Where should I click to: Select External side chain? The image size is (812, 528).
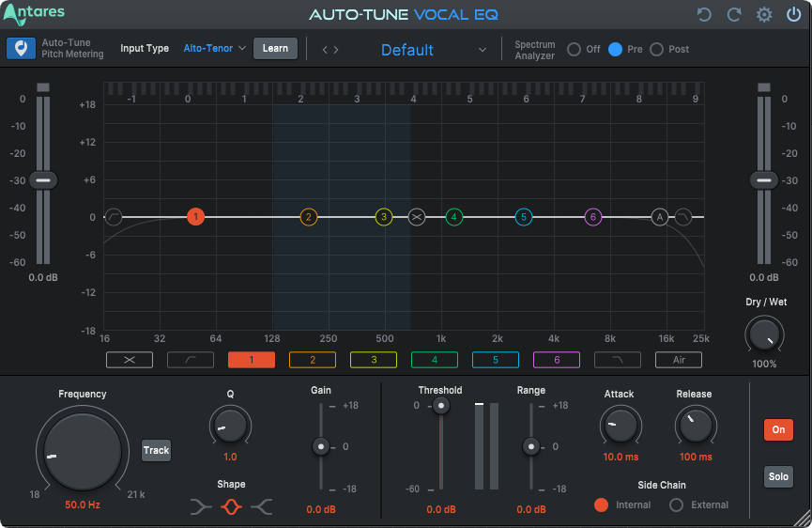(x=676, y=505)
